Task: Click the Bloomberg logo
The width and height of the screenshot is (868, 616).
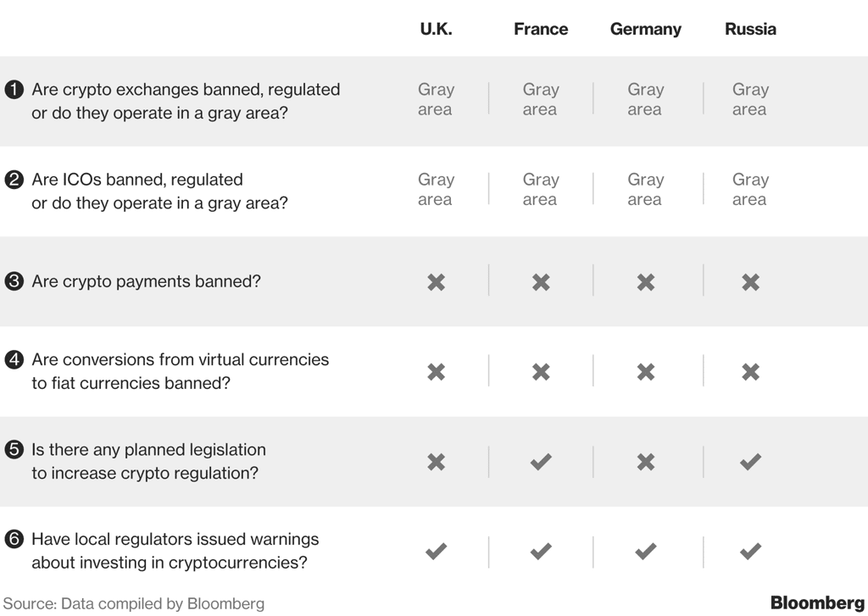Action: (818, 602)
